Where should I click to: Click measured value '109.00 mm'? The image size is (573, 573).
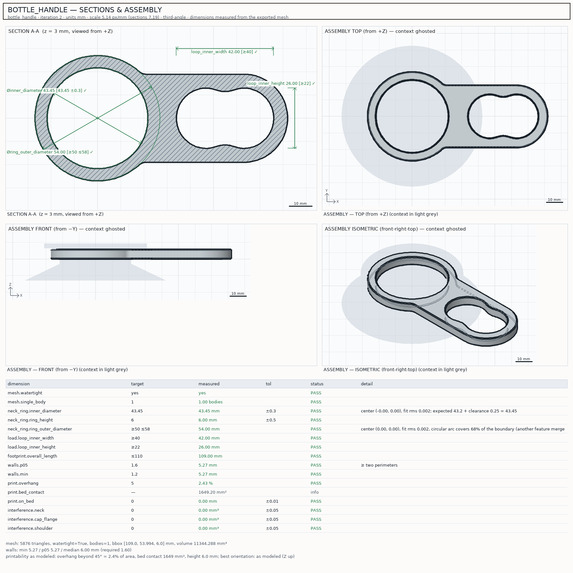[x=210, y=456]
